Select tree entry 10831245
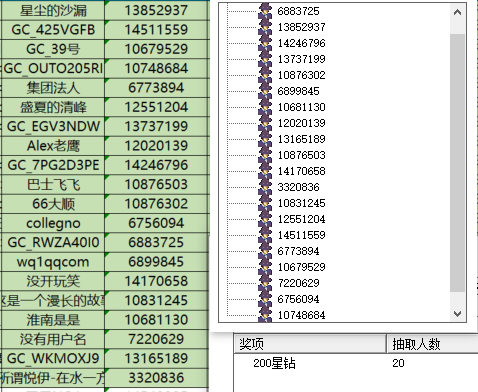Viewport: 478px width, 392px height. [301, 203]
